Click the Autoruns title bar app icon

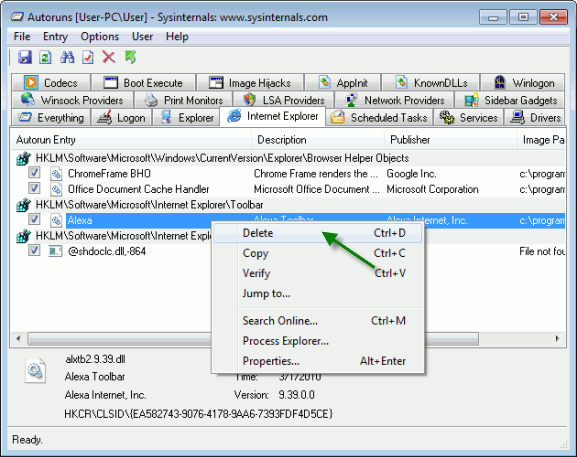pos(17,17)
